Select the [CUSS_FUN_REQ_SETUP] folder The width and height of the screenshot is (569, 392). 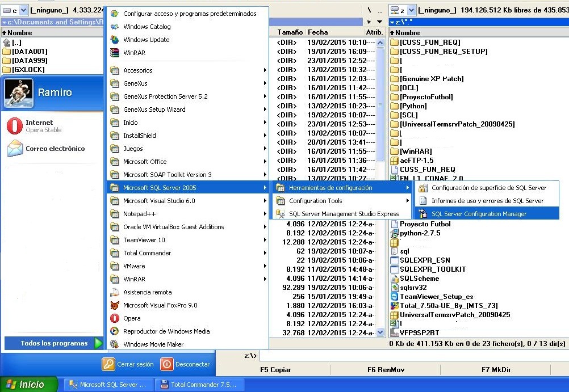pyautogui.click(x=444, y=52)
